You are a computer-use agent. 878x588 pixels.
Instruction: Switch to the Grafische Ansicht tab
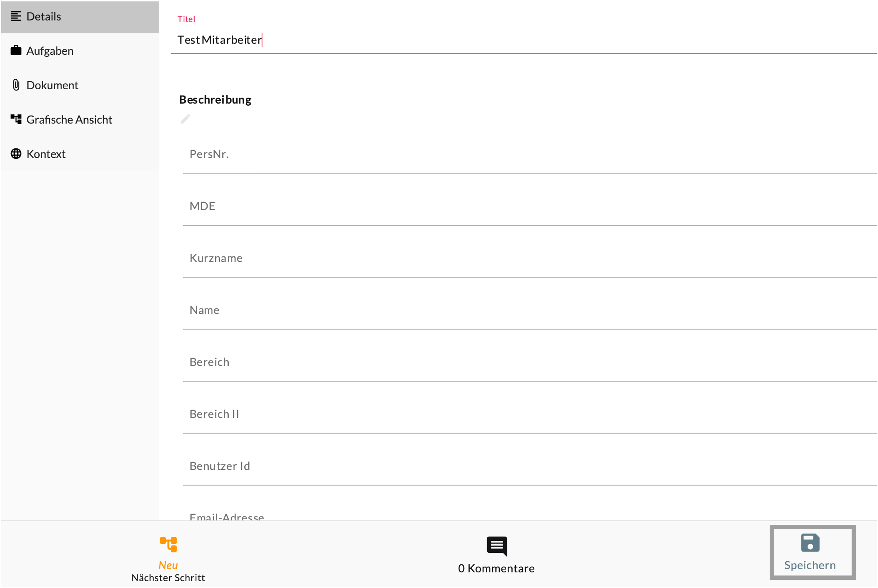pyautogui.click(x=69, y=119)
